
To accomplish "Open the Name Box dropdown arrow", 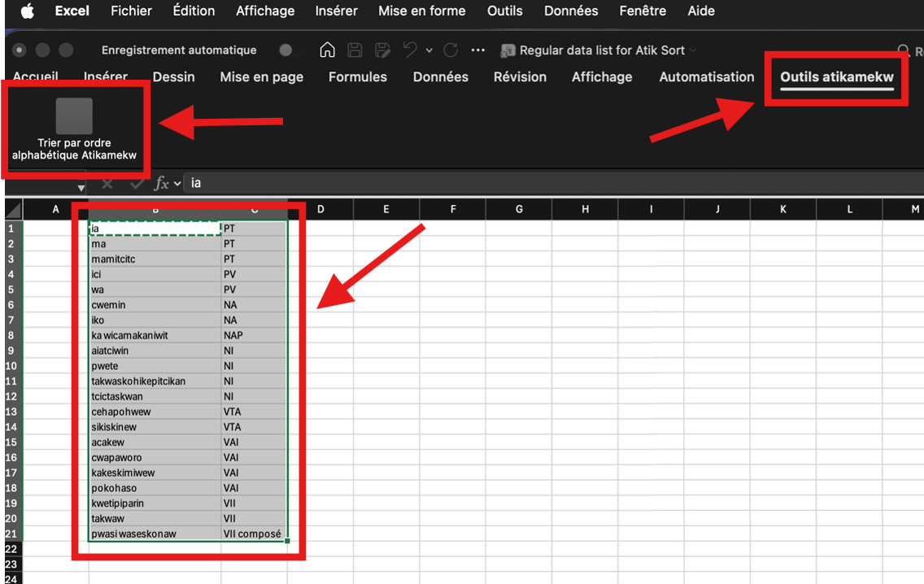I will [81, 188].
